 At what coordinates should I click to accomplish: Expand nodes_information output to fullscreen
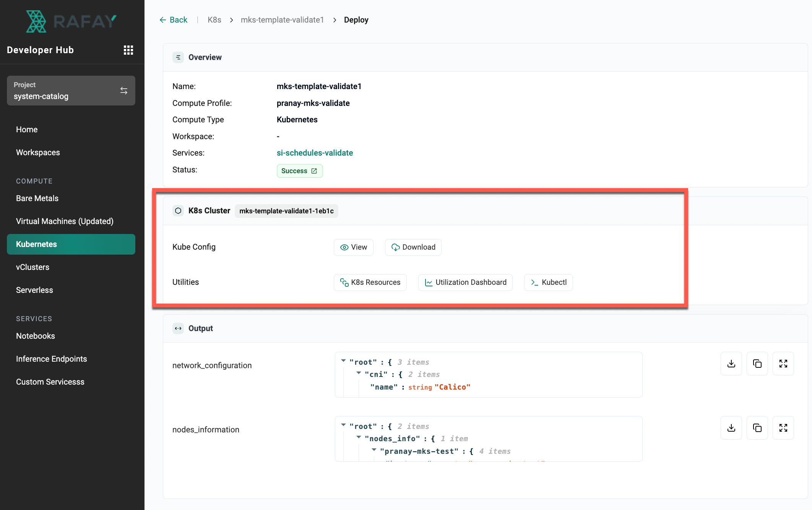[x=783, y=428]
